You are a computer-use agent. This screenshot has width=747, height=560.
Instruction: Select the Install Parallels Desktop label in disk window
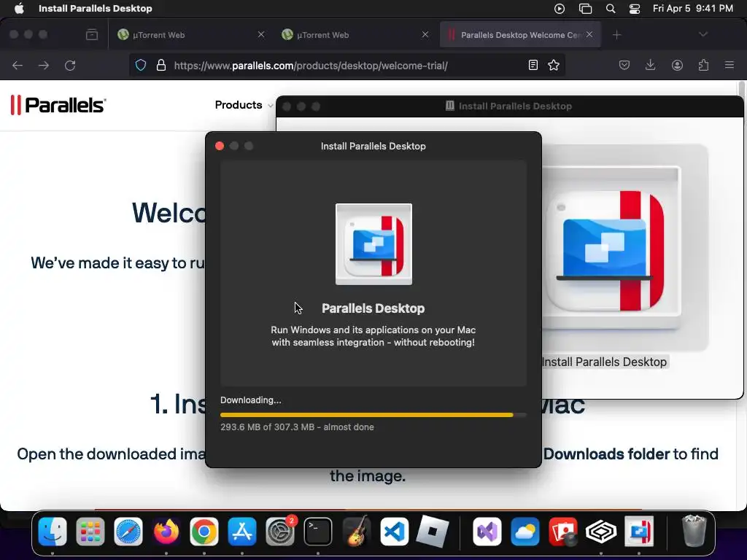pos(605,362)
